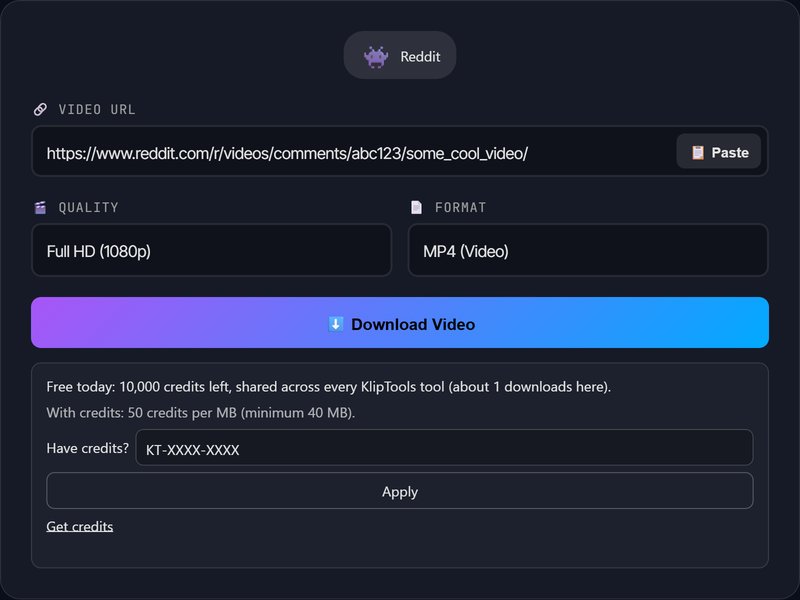Click the document icon beside FORMAT
This screenshot has width=800, height=600.
(416, 207)
